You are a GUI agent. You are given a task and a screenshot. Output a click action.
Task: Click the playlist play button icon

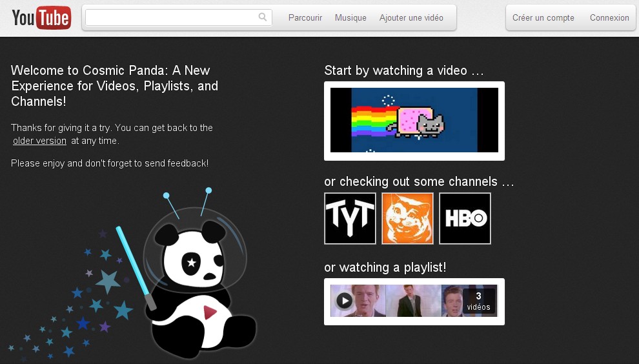345,301
